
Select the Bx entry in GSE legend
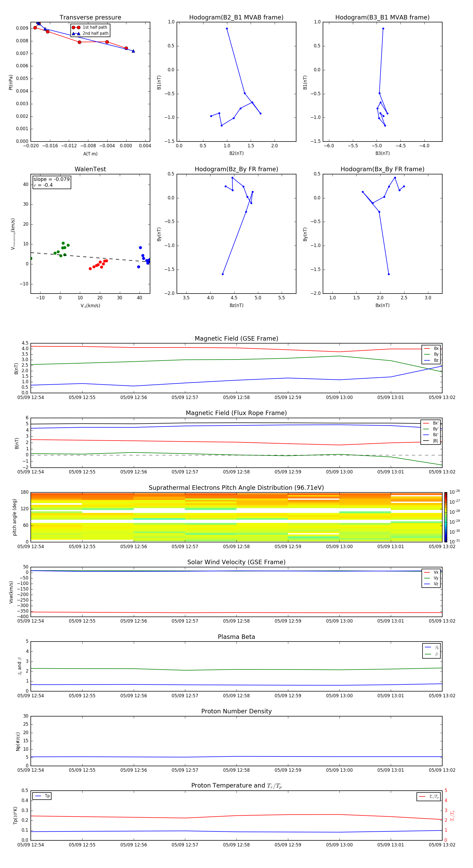tap(431, 349)
